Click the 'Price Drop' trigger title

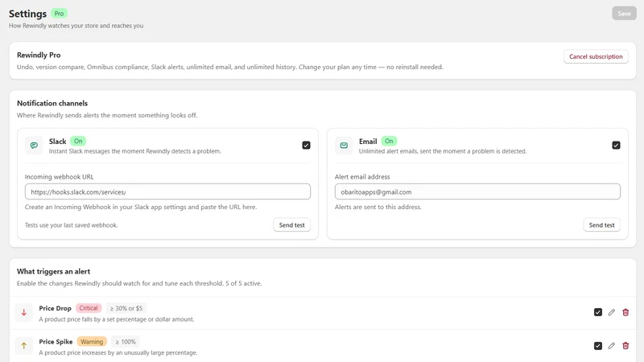(55, 308)
